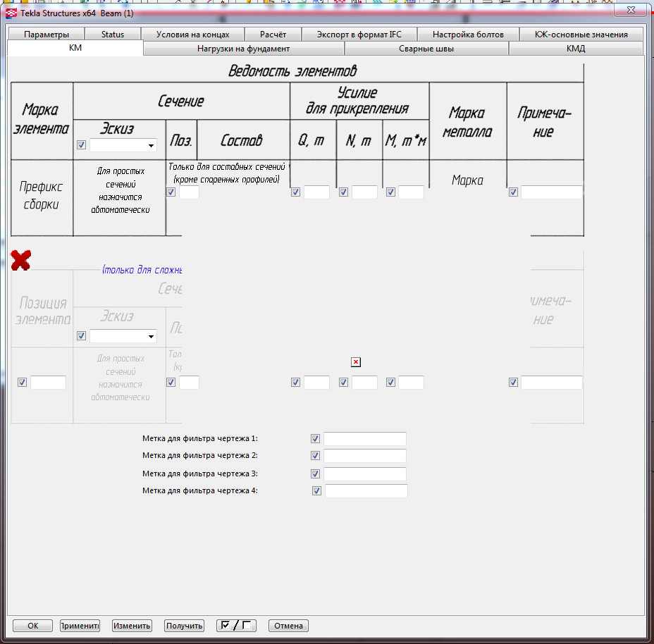This screenshot has height=644, width=654.
Task: Click the Позиция элемента input field
Action: point(49,383)
